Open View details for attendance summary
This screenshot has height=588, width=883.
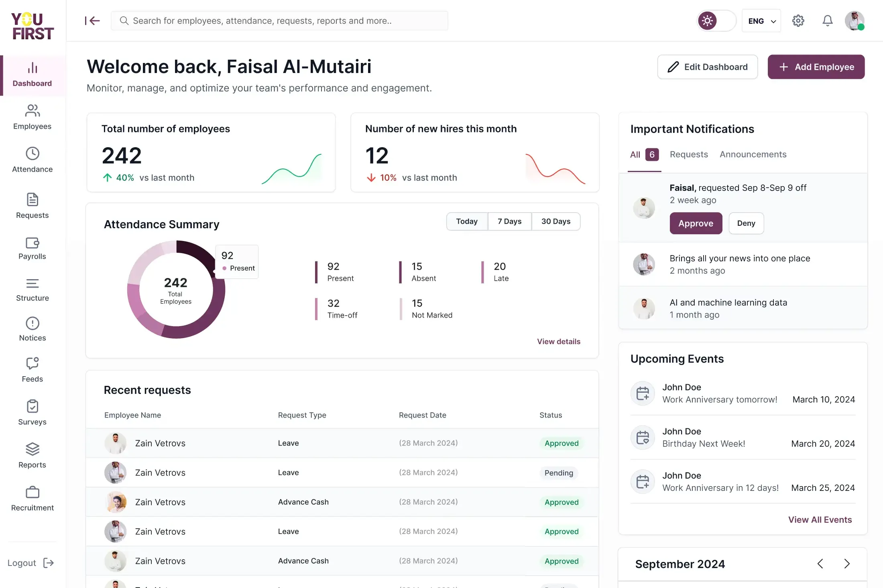559,342
